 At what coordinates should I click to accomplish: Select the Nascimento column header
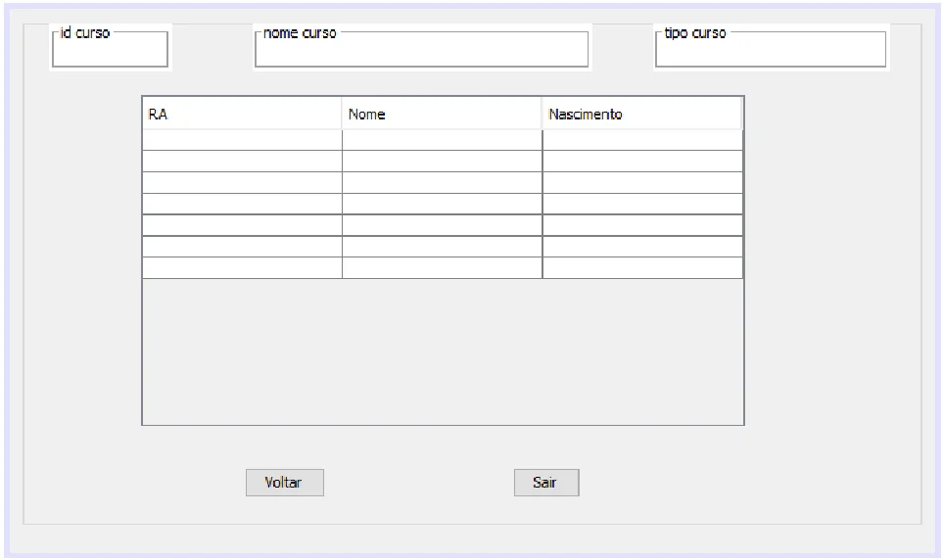point(641,114)
